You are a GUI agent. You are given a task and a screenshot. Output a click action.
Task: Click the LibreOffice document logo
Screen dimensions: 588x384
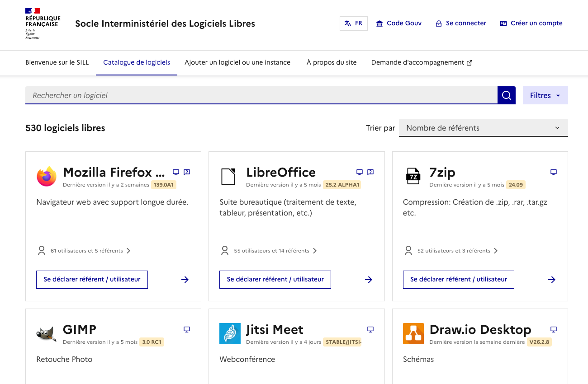pos(228,176)
